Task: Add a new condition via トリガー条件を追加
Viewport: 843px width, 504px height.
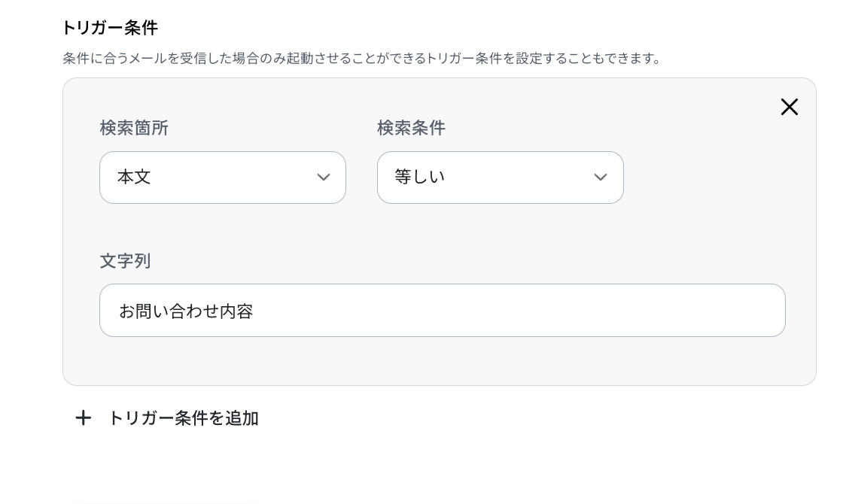Action: [x=166, y=418]
